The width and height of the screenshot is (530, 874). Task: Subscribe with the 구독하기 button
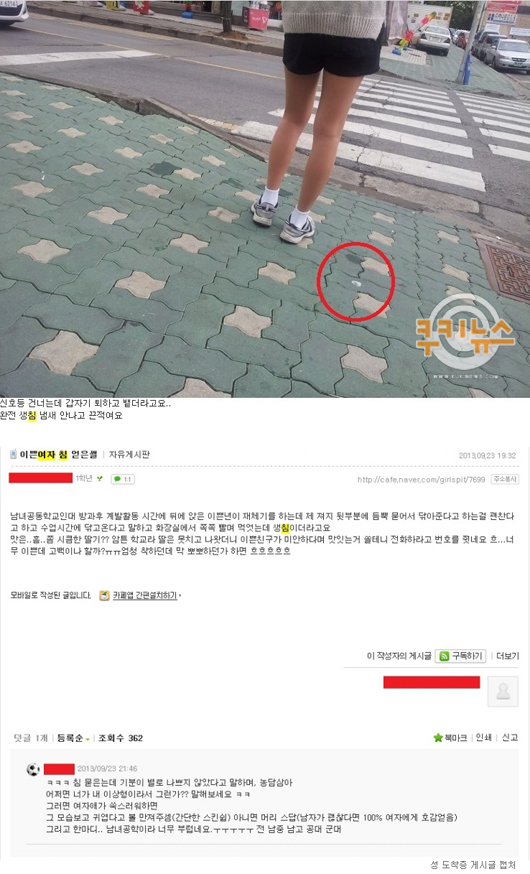pyautogui.click(x=460, y=656)
